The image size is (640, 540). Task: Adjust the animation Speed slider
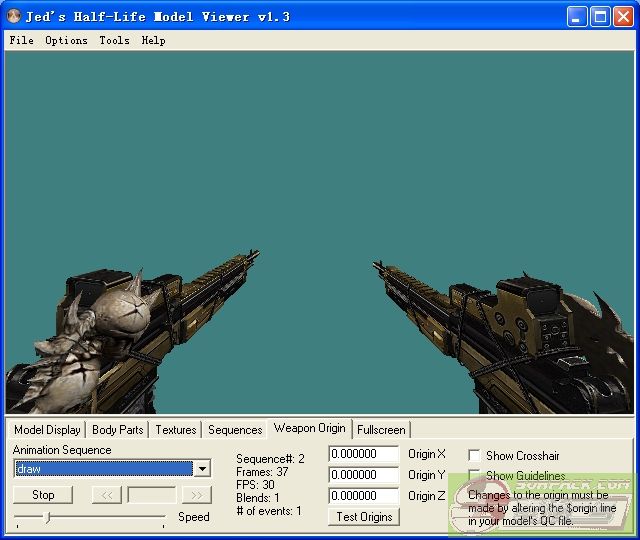coord(48,517)
